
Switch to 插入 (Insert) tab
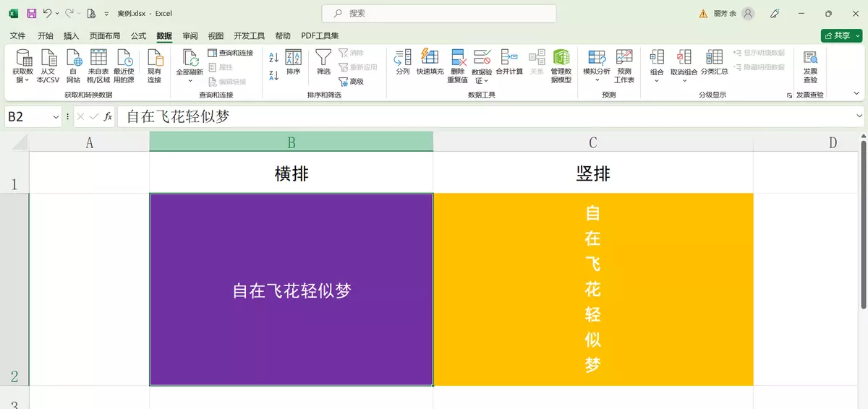[72, 35]
